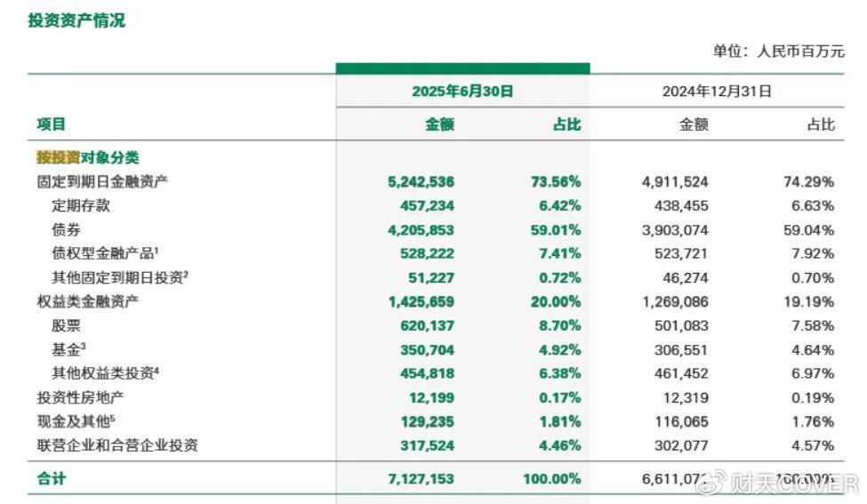Click footnote 3 next to 基金
867x504 pixels.
pos(84,346)
